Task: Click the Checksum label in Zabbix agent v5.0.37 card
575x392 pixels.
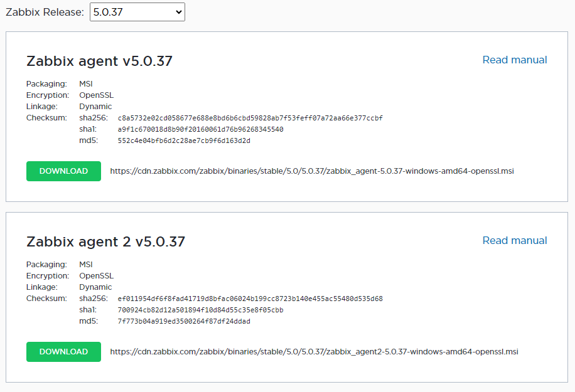Action: (x=46, y=118)
